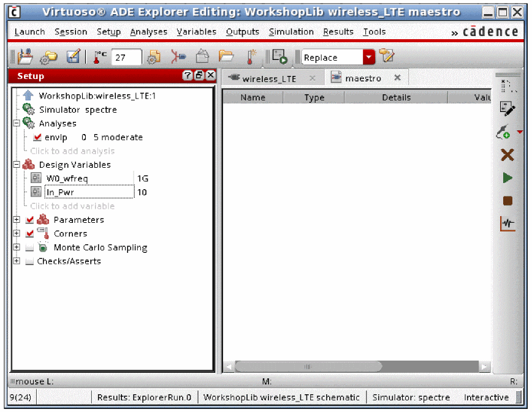Toggle the Parameters checkbox
The image size is (532, 412).
tap(30, 220)
